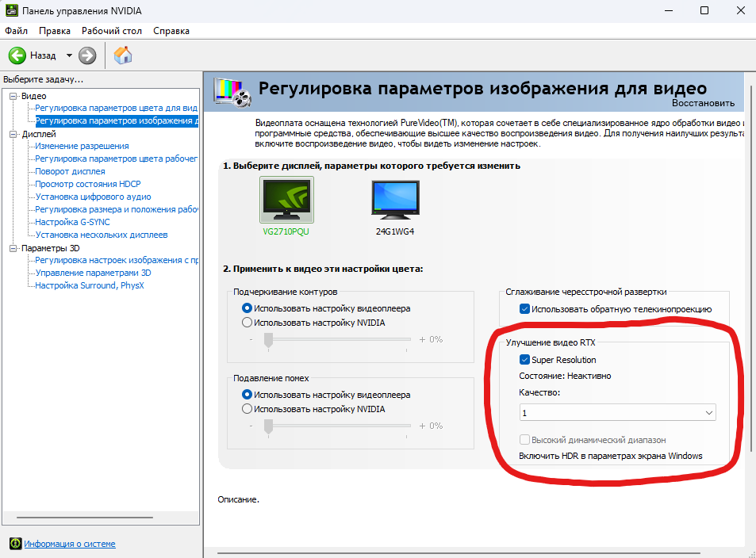Viewport: 756px width, 558px height.
Task: Toggle Высокий динамический диапазон checkbox
Action: 524,439
